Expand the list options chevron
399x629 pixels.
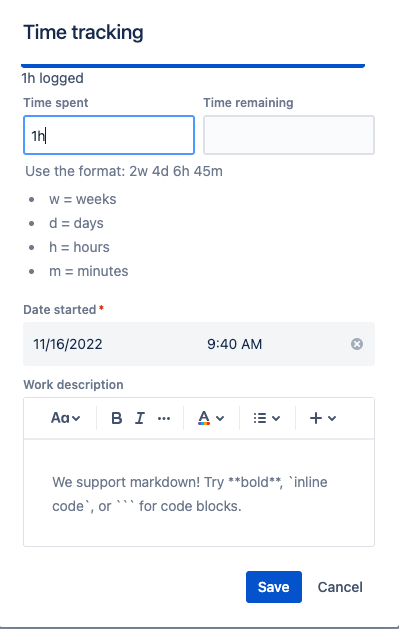click(276, 418)
